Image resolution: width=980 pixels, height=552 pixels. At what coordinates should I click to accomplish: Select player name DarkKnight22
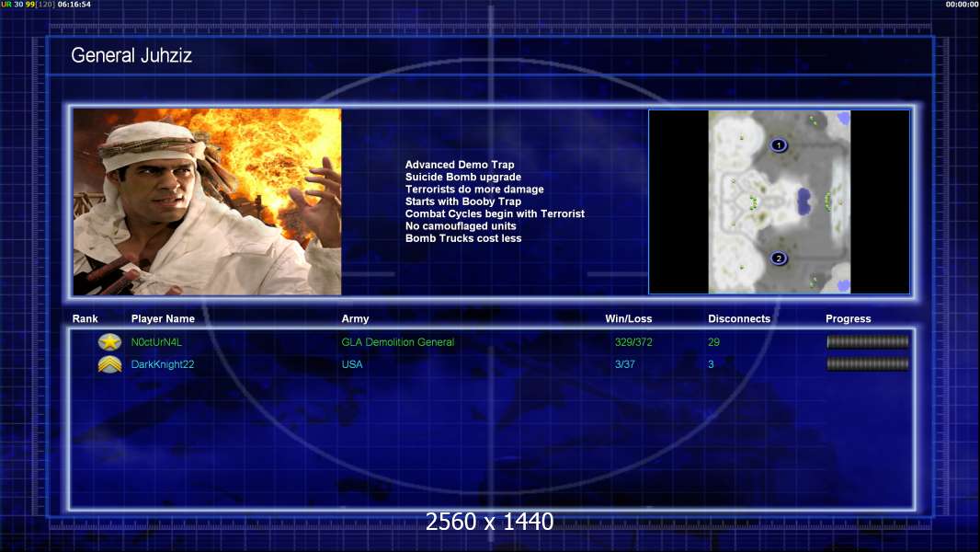[x=163, y=364]
